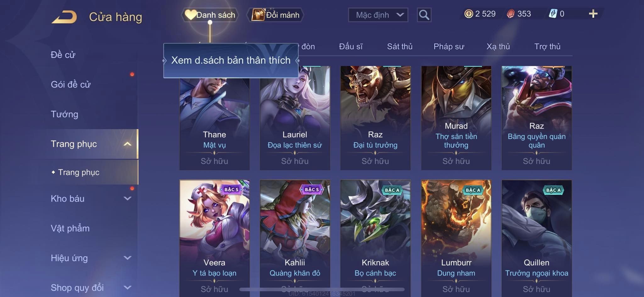Tap the gold coin balance icon

[x=469, y=14]
